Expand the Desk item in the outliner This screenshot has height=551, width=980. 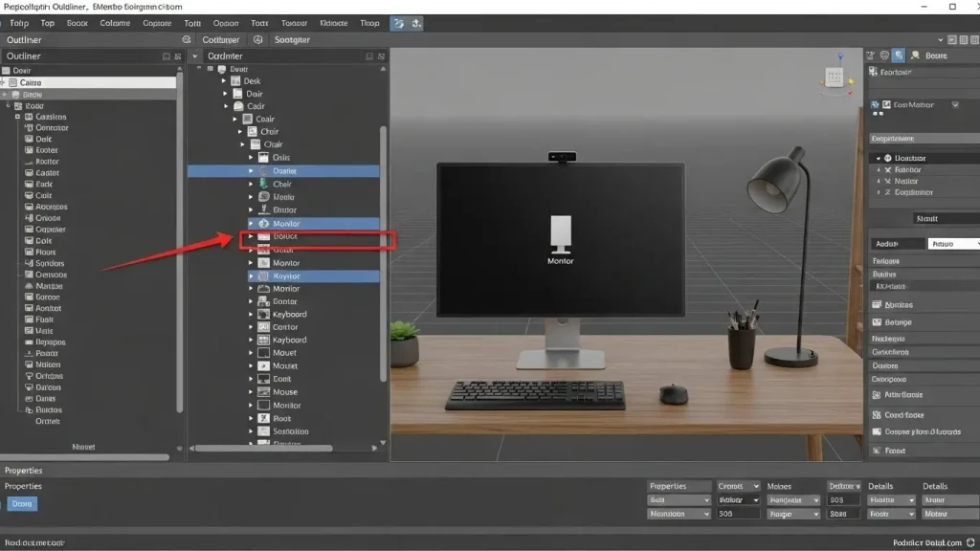pyautogui.click(x=223, y=81)
